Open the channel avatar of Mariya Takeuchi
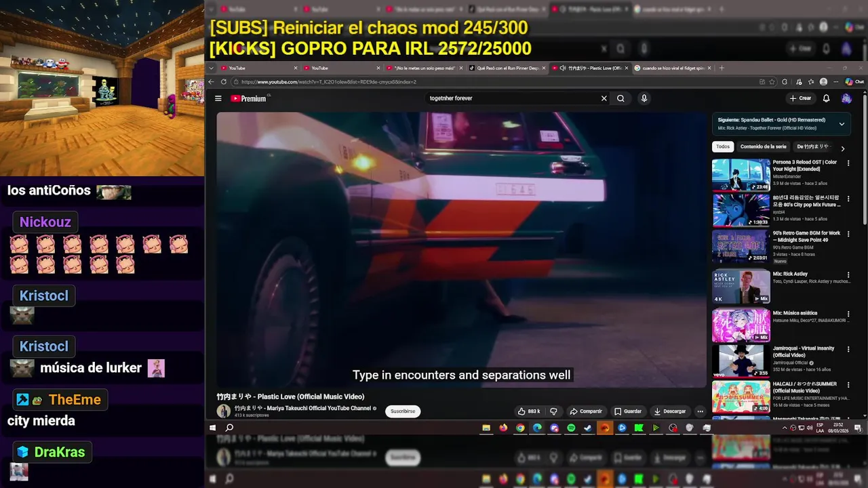The height and width of the screenshot is (488, 868). click(x=224, y=411)
